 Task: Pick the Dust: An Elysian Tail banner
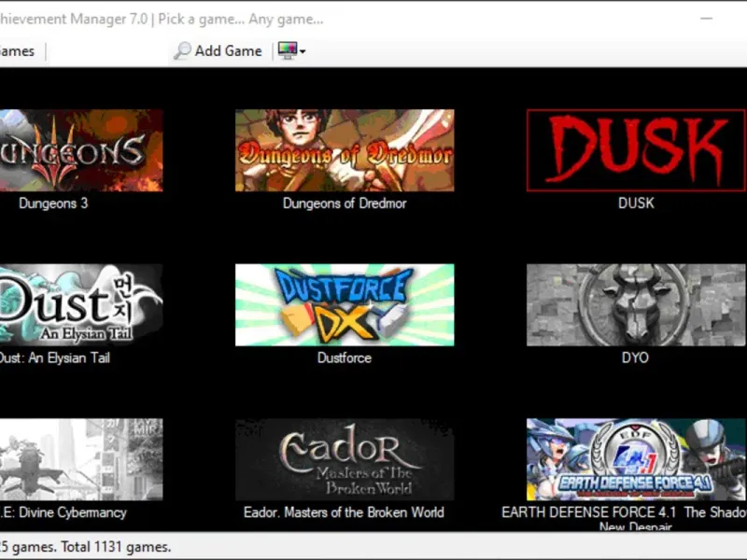point(81,305)
